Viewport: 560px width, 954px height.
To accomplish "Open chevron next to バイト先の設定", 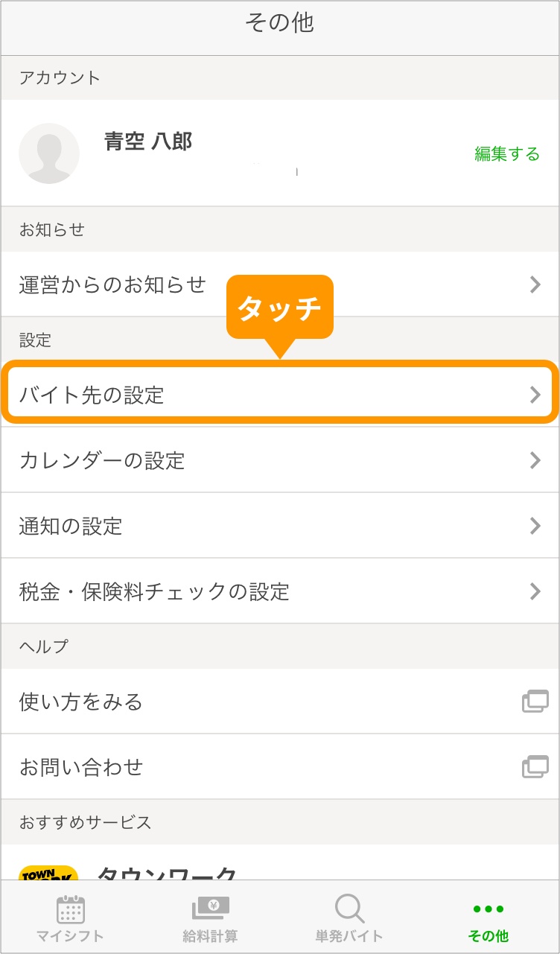I will click(x=535, y=395).
